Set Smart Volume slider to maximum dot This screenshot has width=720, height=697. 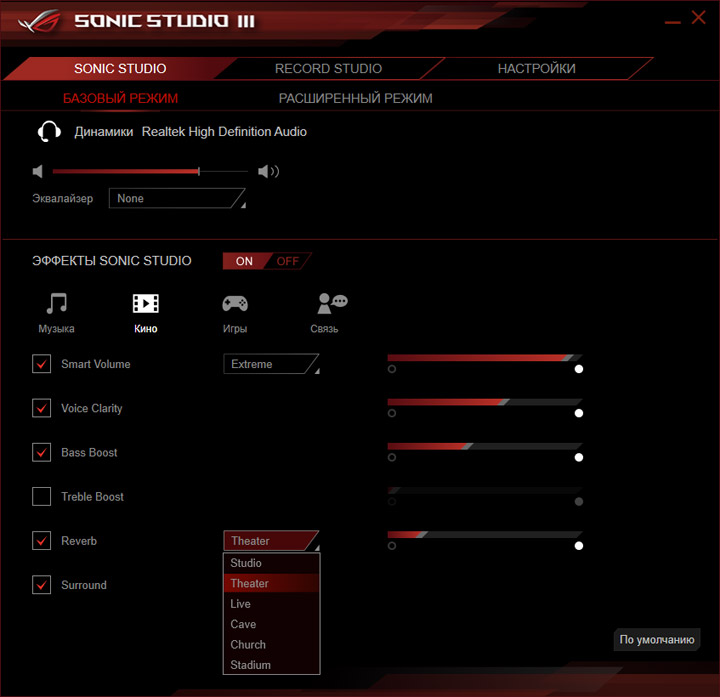pos(579,369)
